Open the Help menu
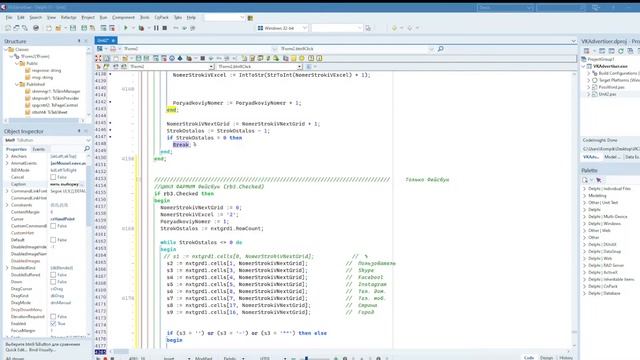The image size is (640, 360). (191, 18)
